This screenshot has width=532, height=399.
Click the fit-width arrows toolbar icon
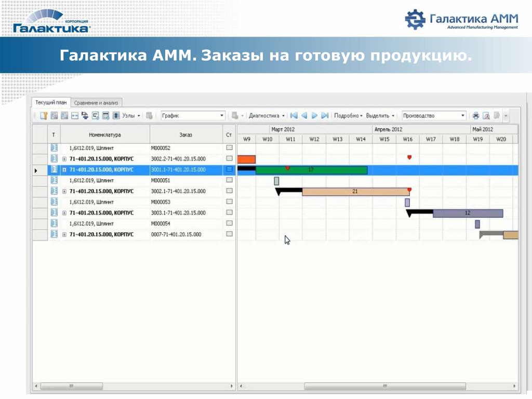click(75, 116)
